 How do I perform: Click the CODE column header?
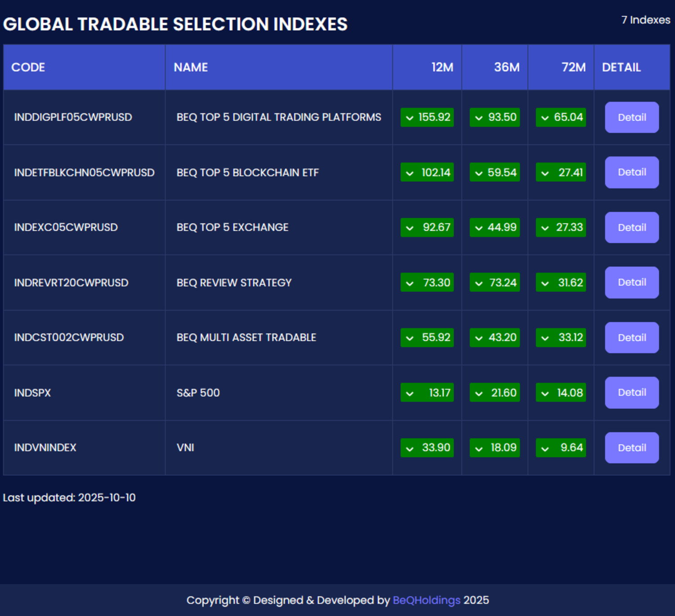28,67
